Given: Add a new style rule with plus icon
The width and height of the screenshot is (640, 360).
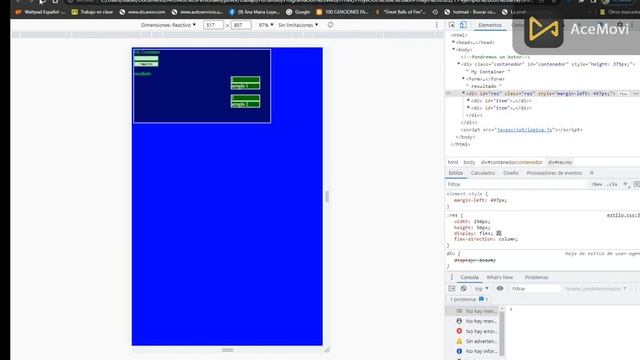Looking at the screenshot, I should pos(625,184).
